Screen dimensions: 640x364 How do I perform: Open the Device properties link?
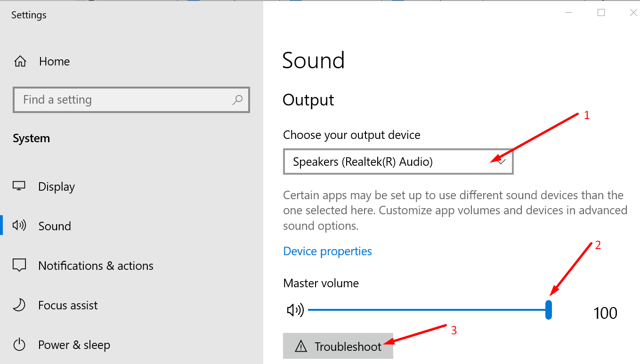(x=327, y=251)
